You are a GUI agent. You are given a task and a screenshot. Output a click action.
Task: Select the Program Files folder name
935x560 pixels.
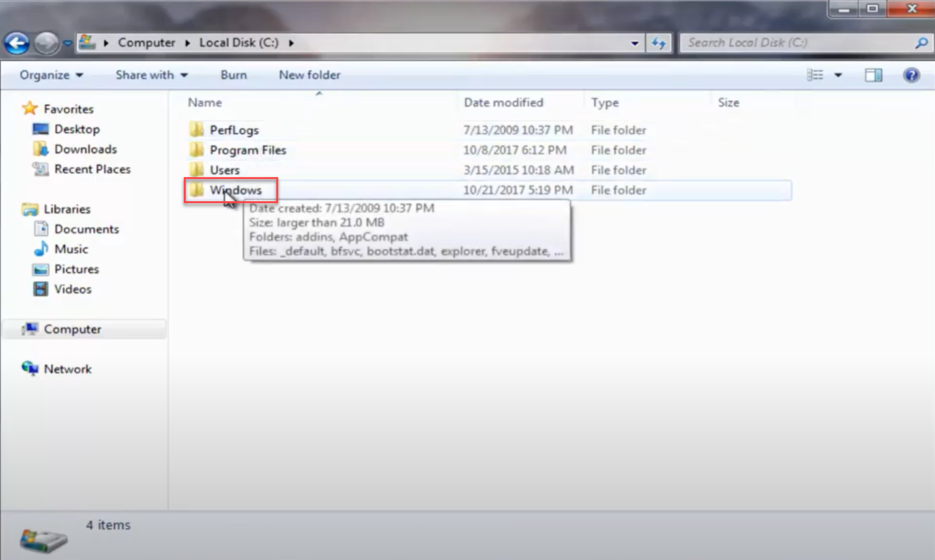pos(248,150)
